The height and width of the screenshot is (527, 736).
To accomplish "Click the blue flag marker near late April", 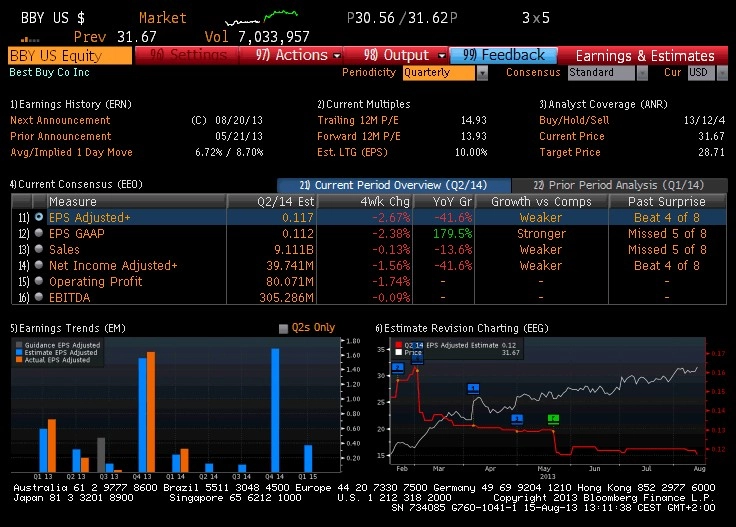I will point(517,419).
